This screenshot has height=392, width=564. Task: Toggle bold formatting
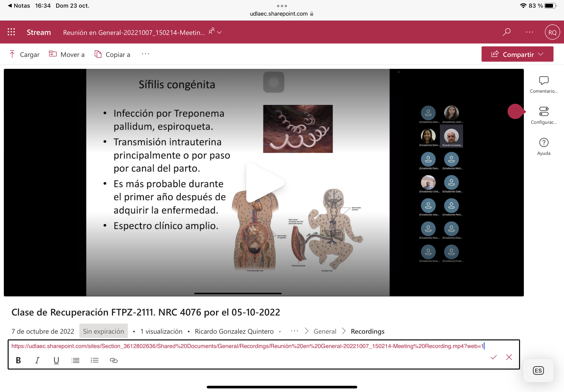click(x=18, y=360)
